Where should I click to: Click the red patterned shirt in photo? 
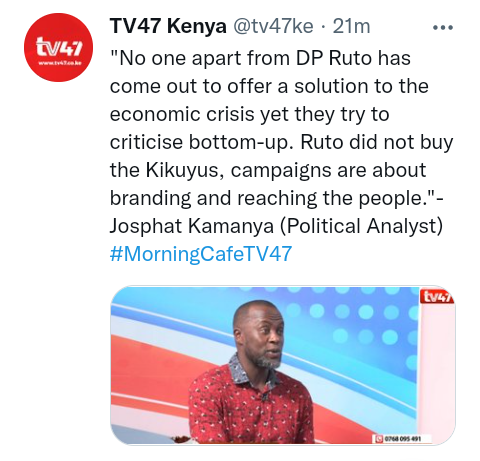250,407
